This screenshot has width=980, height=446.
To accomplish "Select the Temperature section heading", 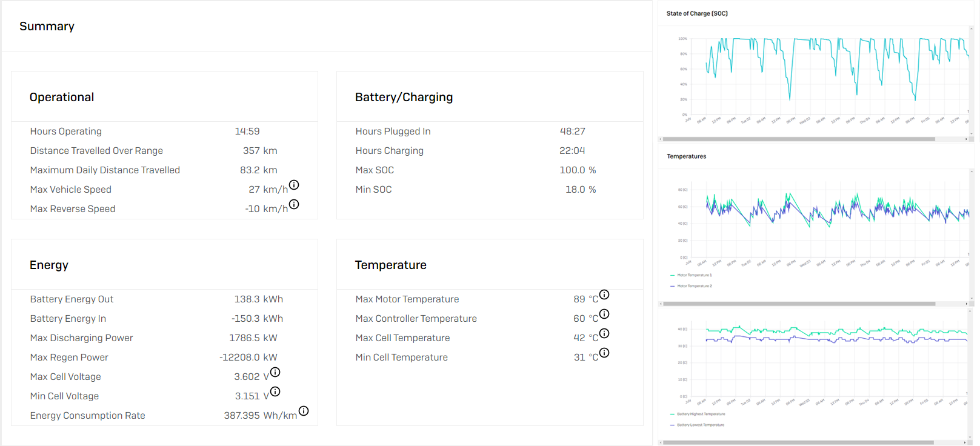I will click(391, 265).
